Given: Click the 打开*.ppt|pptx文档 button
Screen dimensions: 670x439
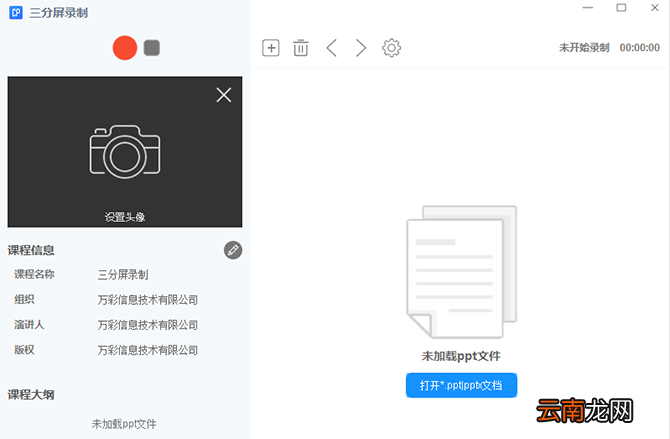Looking at the screenshot, I should coord(461,385).
